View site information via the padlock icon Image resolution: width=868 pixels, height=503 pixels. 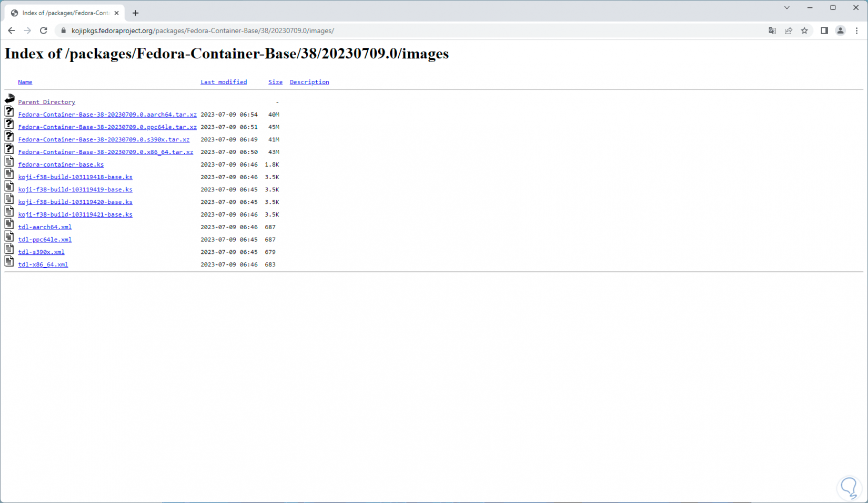64,30
